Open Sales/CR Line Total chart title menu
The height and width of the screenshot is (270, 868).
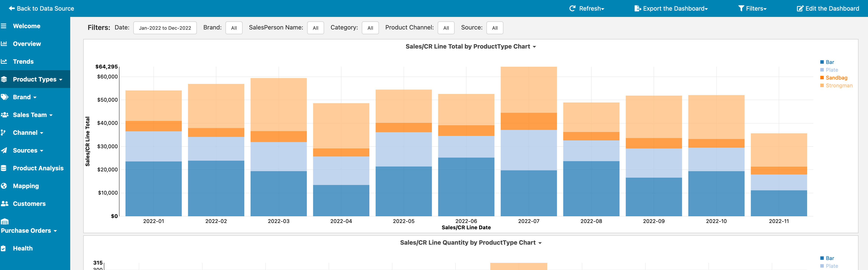pos(471,46)
